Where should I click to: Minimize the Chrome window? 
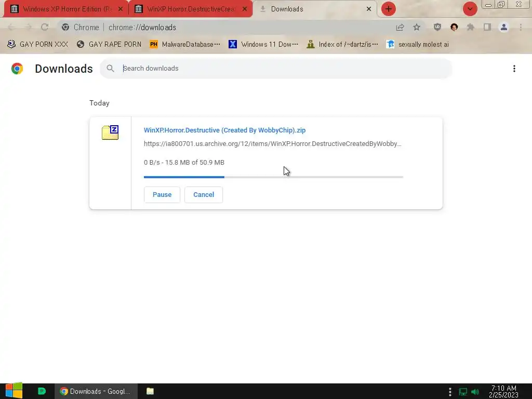[x=488, y=5]
